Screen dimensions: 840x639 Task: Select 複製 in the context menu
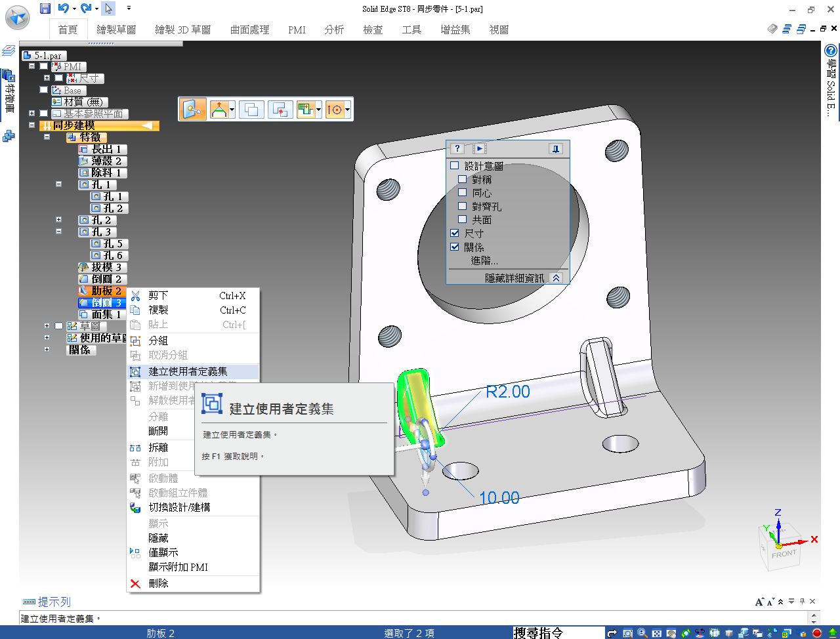[194, 310]
